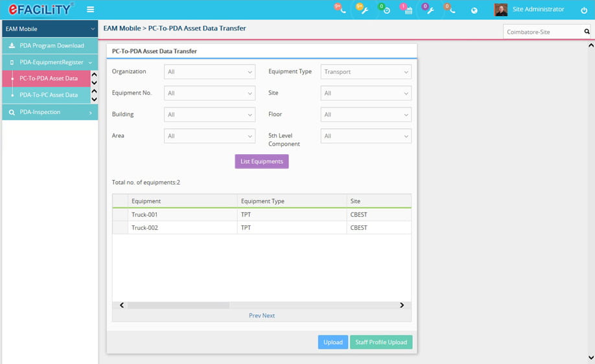595x364 pixels.
Task: Click the search magnifier beside Coimbatore-Site
Action: [587, 32]
